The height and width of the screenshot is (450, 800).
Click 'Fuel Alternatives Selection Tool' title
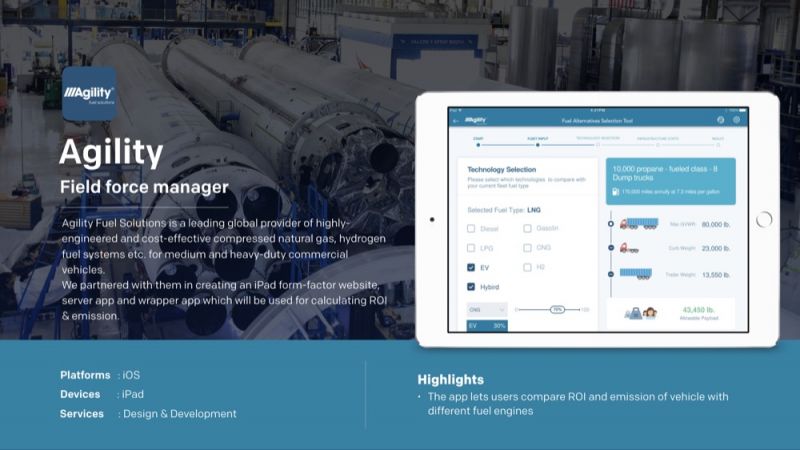pyautogui.click(x=597, y=121)
